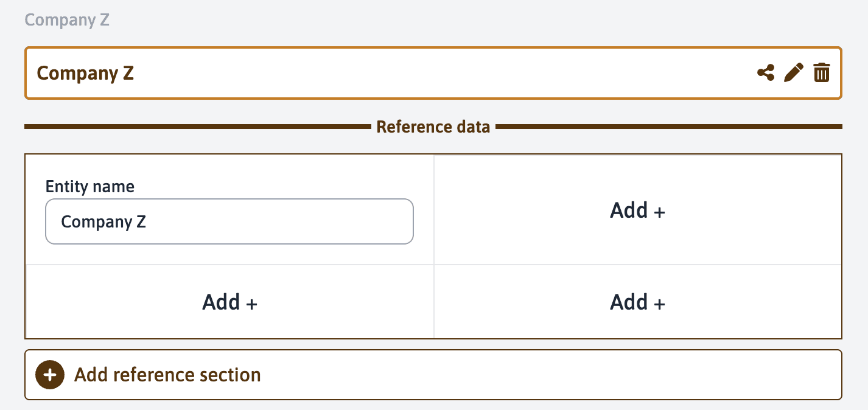The image size is (868, 410).
Task: Click the plus sign in the top-right Add cell
Action: [x=659, y=212]
